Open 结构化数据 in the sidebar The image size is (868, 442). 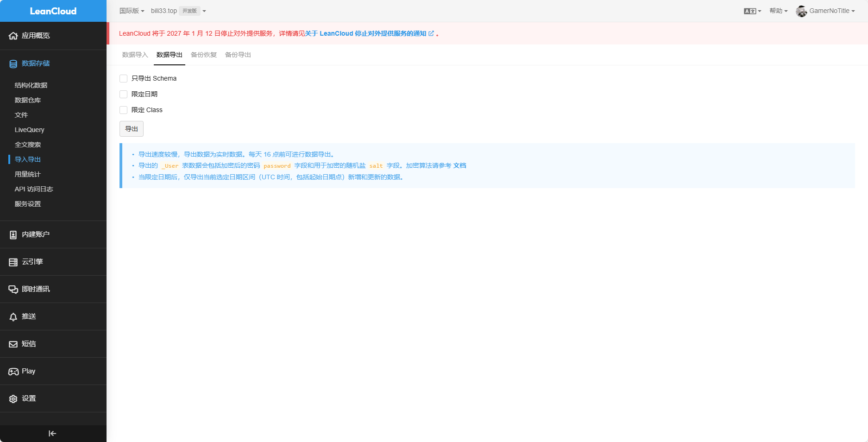31,85
